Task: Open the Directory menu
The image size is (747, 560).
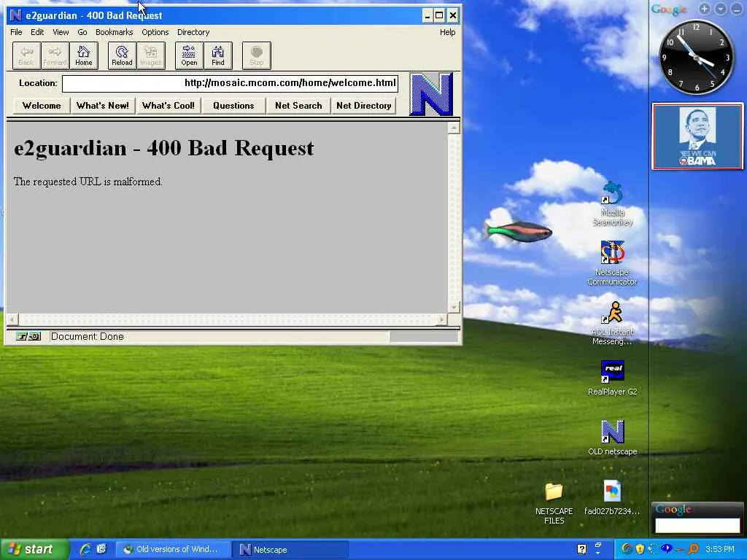Action: pyautogui.click(x=193, y=32)
